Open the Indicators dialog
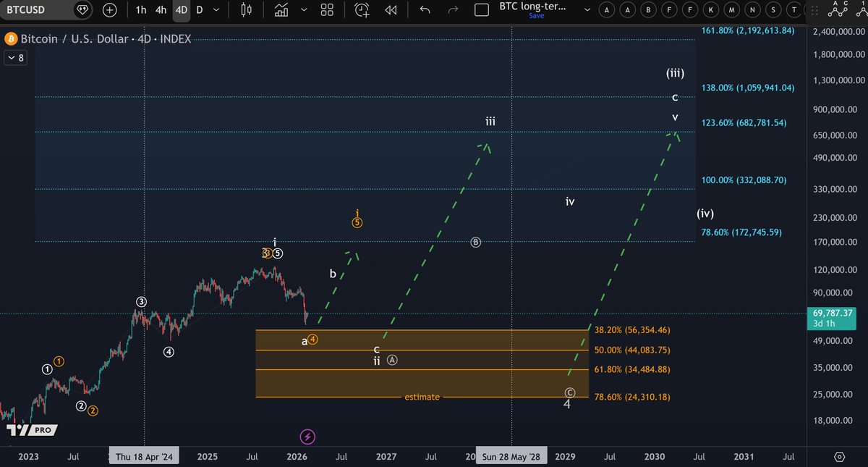Image resolution: width=868 pixels, height=467 pixels. point(281,10)
